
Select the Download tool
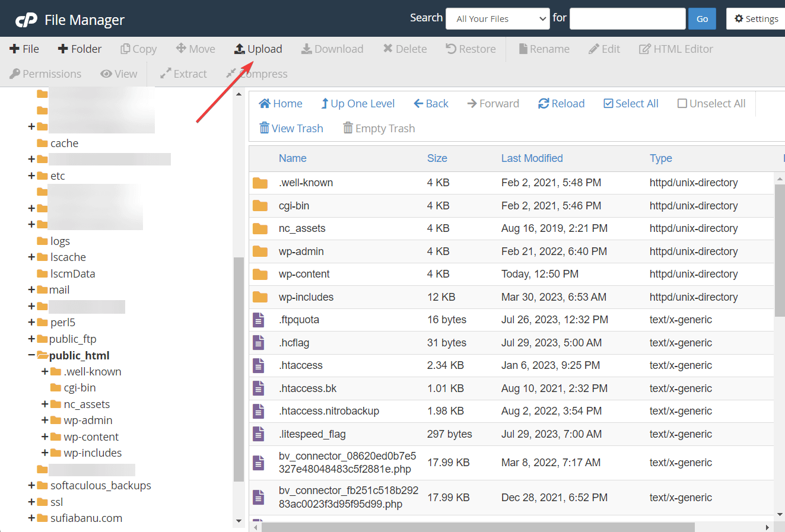click(332, 49)
